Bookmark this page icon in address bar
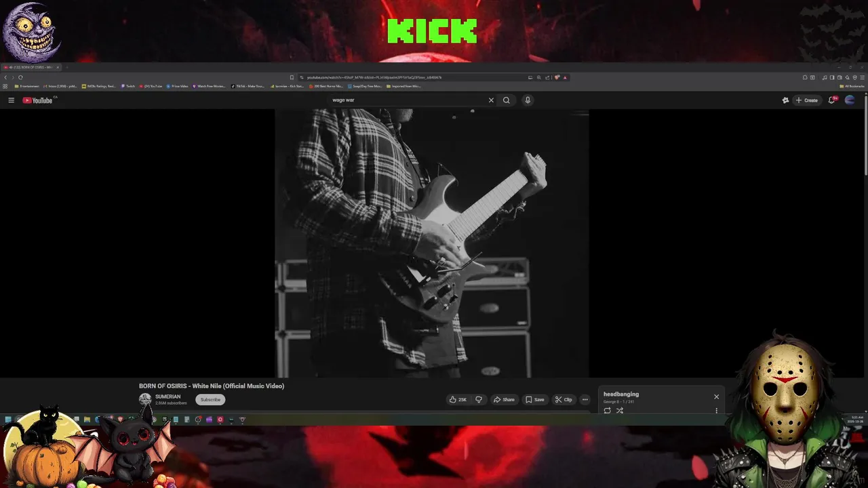Image resolution: width=868 pixels, height=488 pixels. point(292,77)
